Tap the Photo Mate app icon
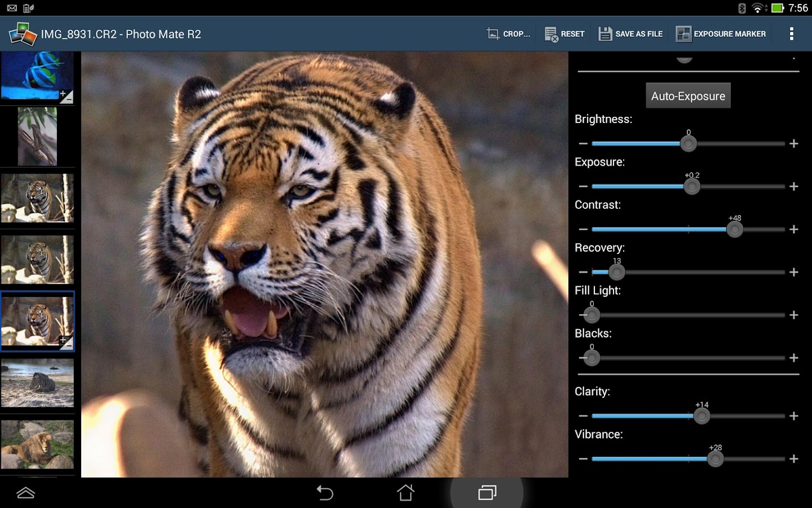The width and height of the screenshot is (812, 508). click(x=23, y=34)
